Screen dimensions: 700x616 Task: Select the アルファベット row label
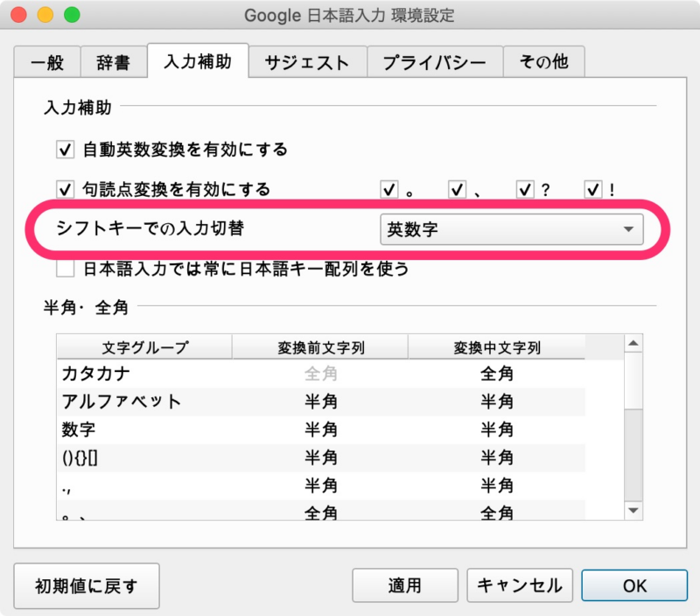tap(122, 402)
